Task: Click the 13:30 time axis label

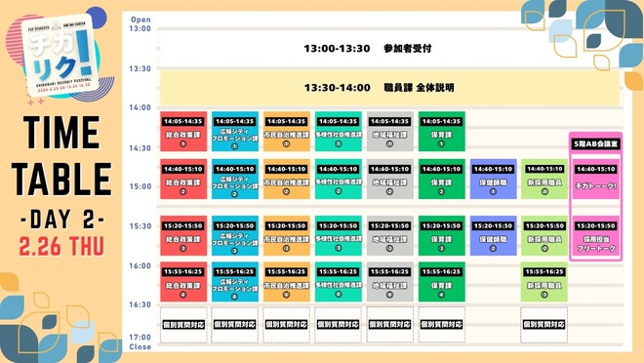Action: [141, 68]
